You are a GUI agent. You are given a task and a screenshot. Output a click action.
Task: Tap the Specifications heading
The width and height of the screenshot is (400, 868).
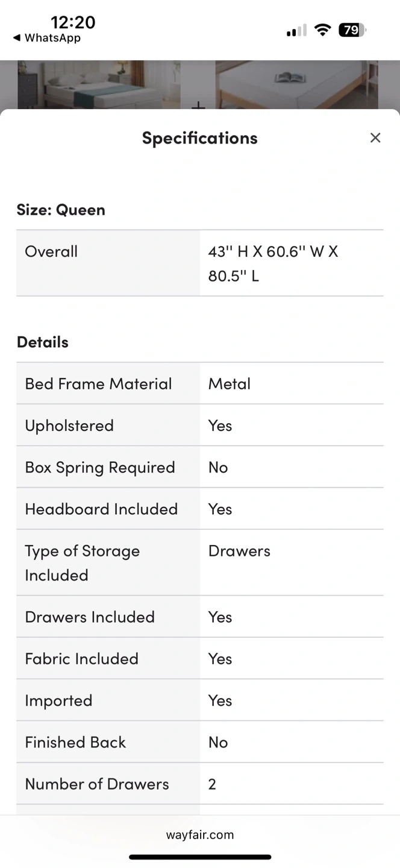coord(200,138)
